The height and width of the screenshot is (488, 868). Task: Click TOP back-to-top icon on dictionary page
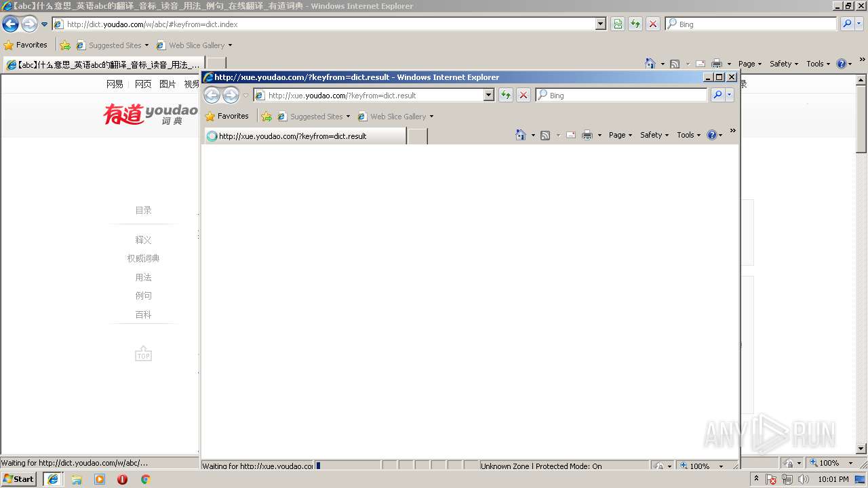pos(143,354)
